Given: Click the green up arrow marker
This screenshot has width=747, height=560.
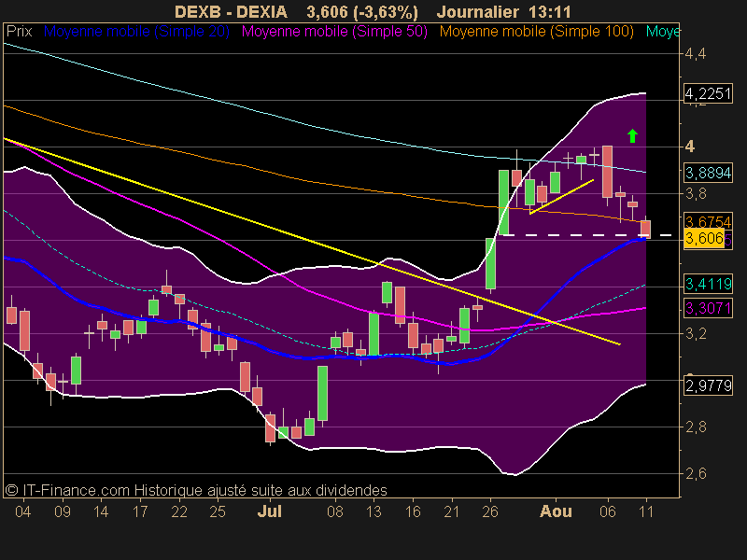Looking at the screenshot, I should (632, 136).
